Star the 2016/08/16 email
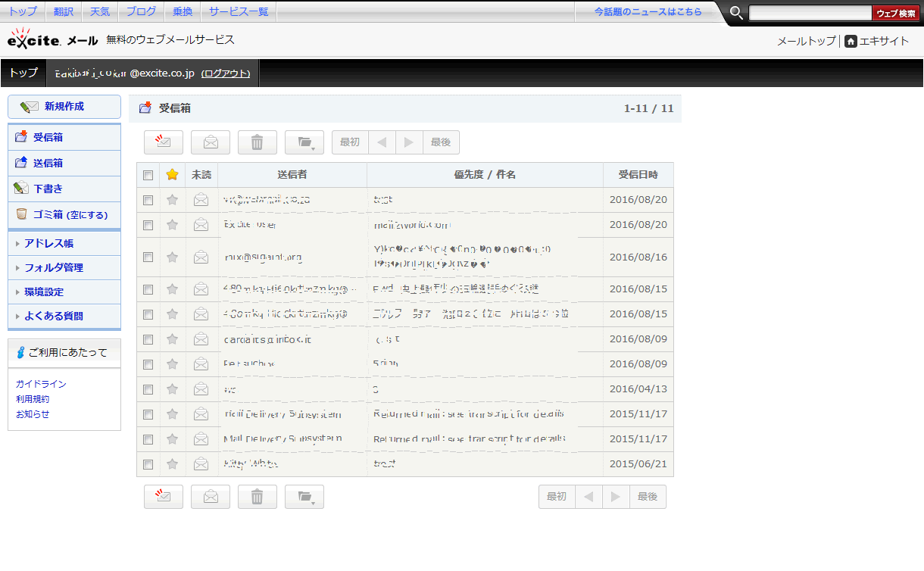 (x=173, y=257)
